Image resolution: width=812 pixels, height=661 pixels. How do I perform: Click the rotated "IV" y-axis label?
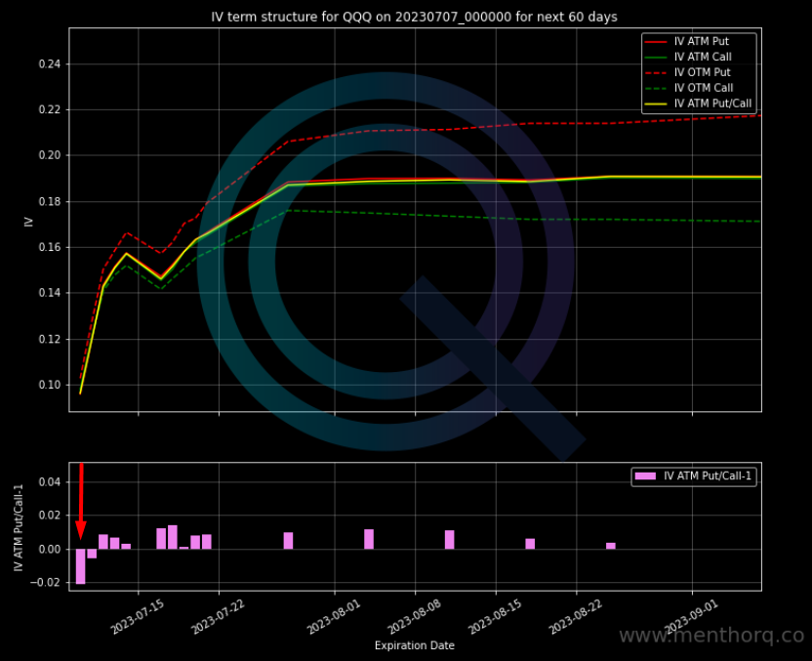(x=29, y=222)
